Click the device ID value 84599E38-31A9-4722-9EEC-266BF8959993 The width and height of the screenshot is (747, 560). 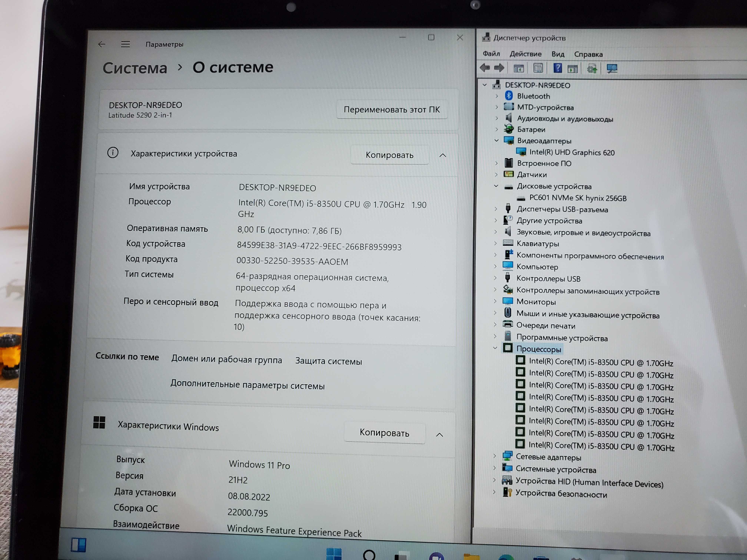pyautogui.click(x=319, y=246)
